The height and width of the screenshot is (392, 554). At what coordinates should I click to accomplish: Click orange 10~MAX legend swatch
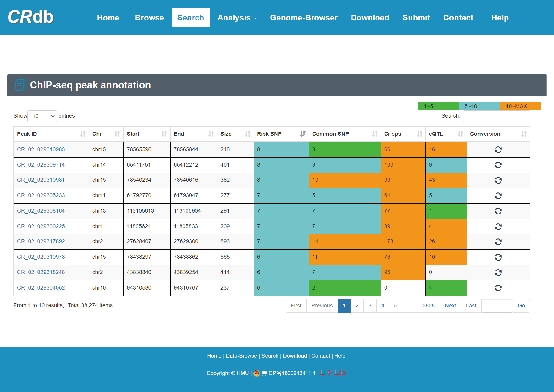tap(520, 106)
